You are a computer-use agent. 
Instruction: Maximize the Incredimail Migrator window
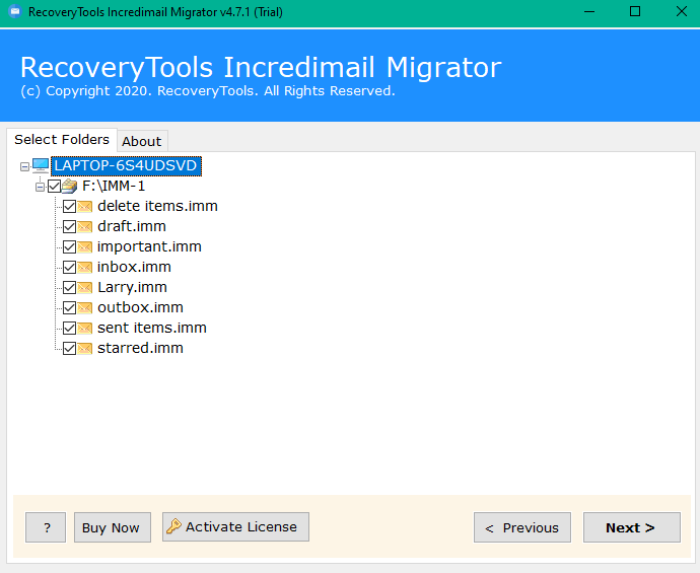pos(635,12)
